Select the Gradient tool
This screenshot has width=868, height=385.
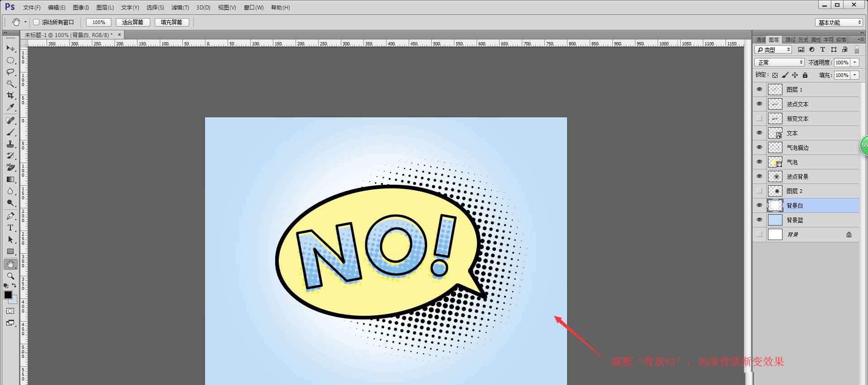[x=10, y=179]
